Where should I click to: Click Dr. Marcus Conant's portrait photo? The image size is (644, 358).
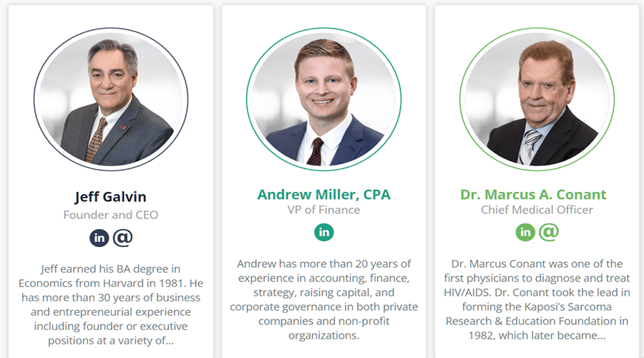tap(537, 99)
